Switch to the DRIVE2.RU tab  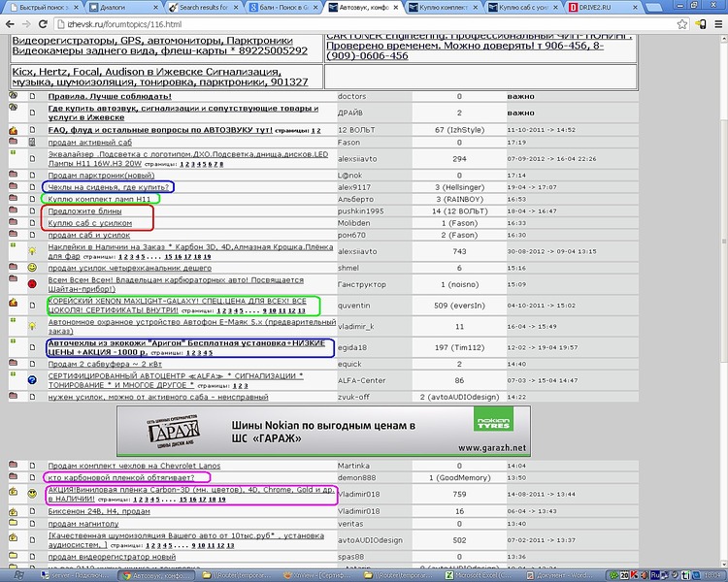(x=602, y=8)
